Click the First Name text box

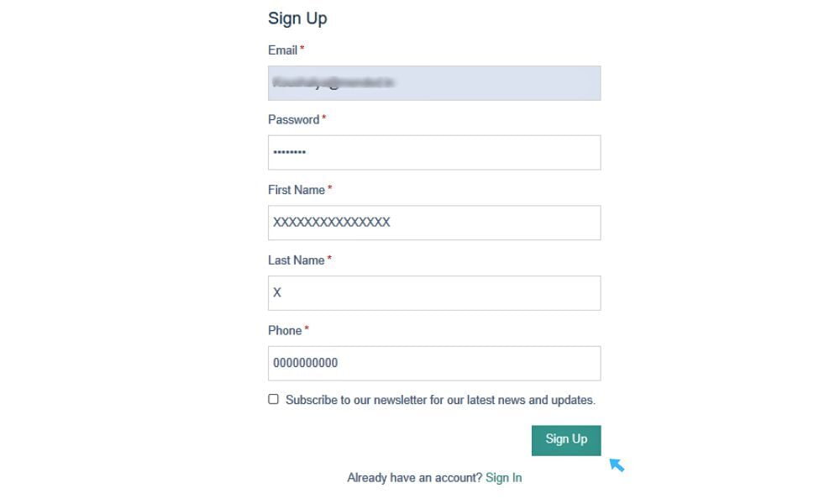tap(433, 223)
